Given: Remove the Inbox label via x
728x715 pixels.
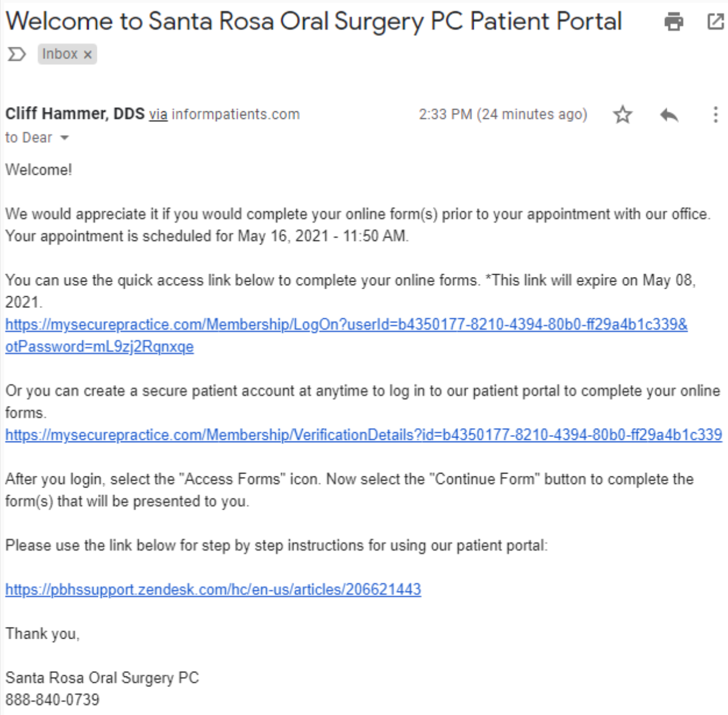Looking at the screenshot, I should [x=87, y=55].
